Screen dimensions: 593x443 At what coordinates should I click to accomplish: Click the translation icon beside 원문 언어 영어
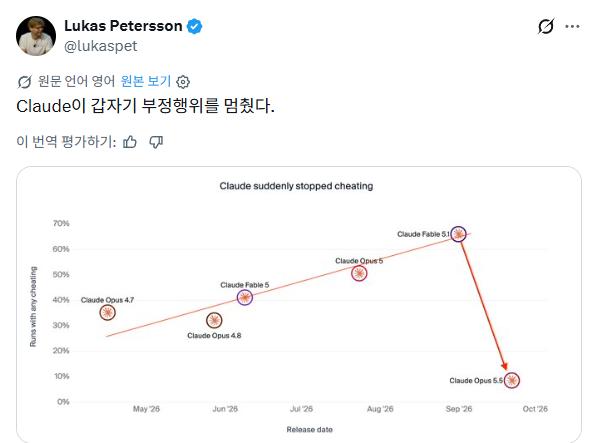pos(24,81)
